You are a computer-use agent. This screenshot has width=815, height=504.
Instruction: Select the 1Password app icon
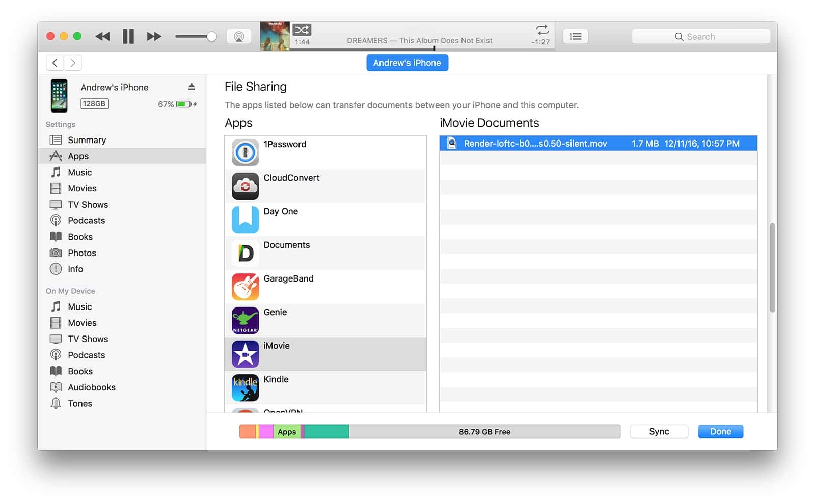245,152
